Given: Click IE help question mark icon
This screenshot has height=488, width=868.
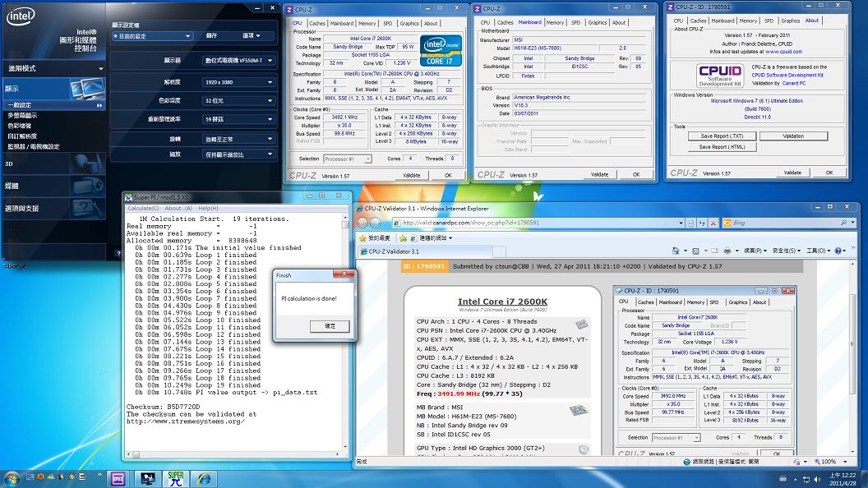Looking at the screenshot, I should 838,251.
